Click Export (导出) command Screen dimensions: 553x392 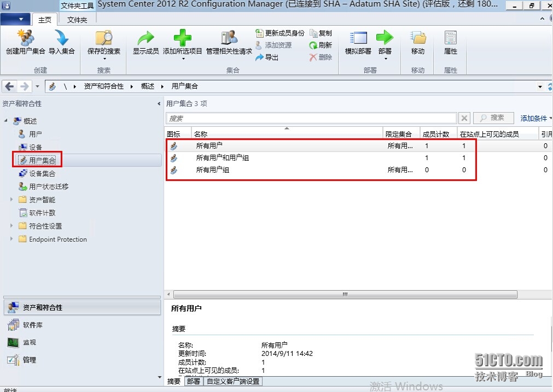pyautogui.click(x=267, y=57)
